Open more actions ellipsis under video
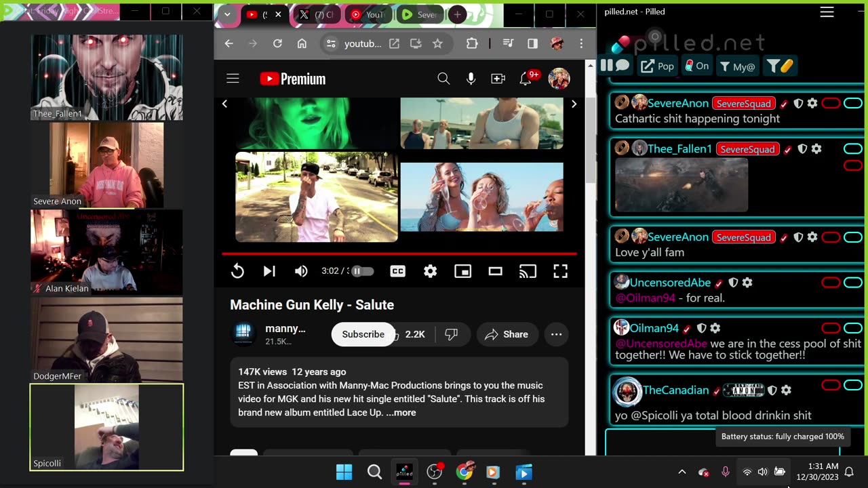Viewport: 868px width, 488px height. point(556,334)
